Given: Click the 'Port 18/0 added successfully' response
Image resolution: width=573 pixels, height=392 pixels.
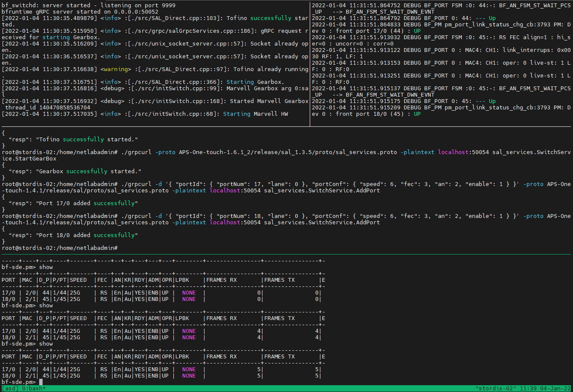Looking at the screenshot, I should [x=87, y=235].
